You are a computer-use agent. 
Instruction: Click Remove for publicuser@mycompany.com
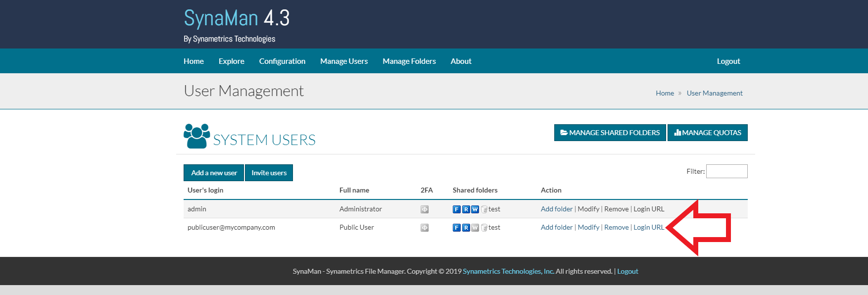click(x=617, y=227)
